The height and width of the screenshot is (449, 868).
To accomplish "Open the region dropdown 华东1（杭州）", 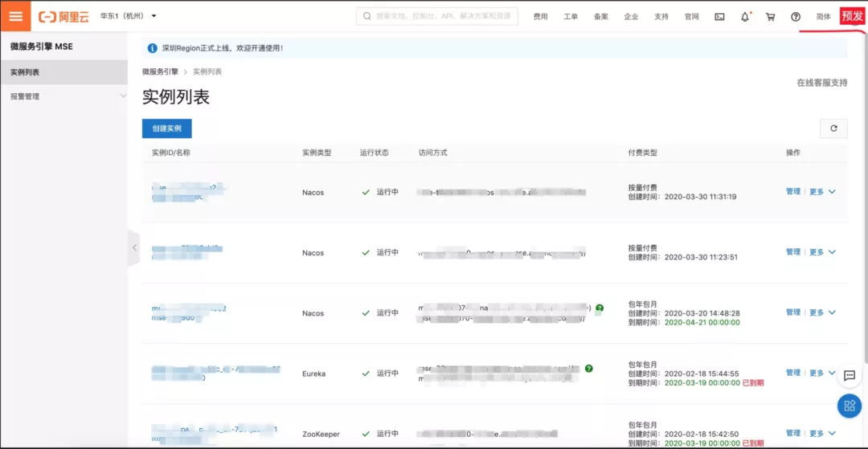I will [x=128, y=16].
